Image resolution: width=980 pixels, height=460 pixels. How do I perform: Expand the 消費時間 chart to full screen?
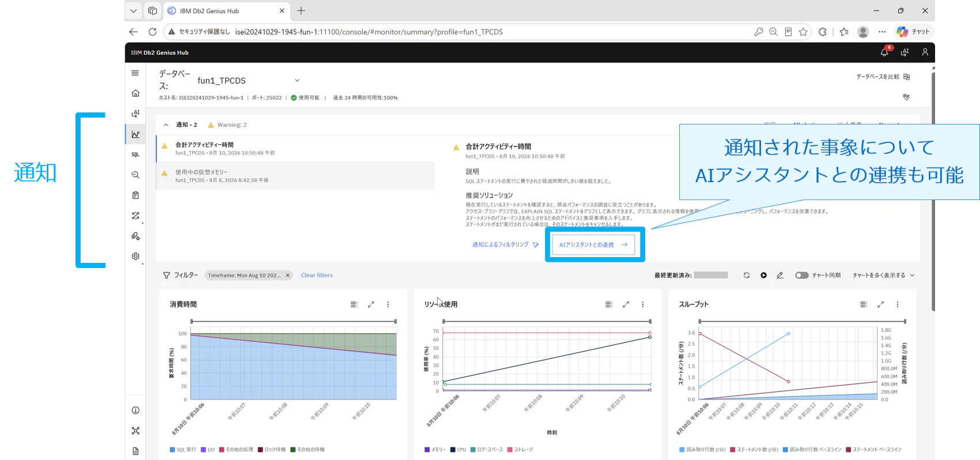[x=371, y=304]
